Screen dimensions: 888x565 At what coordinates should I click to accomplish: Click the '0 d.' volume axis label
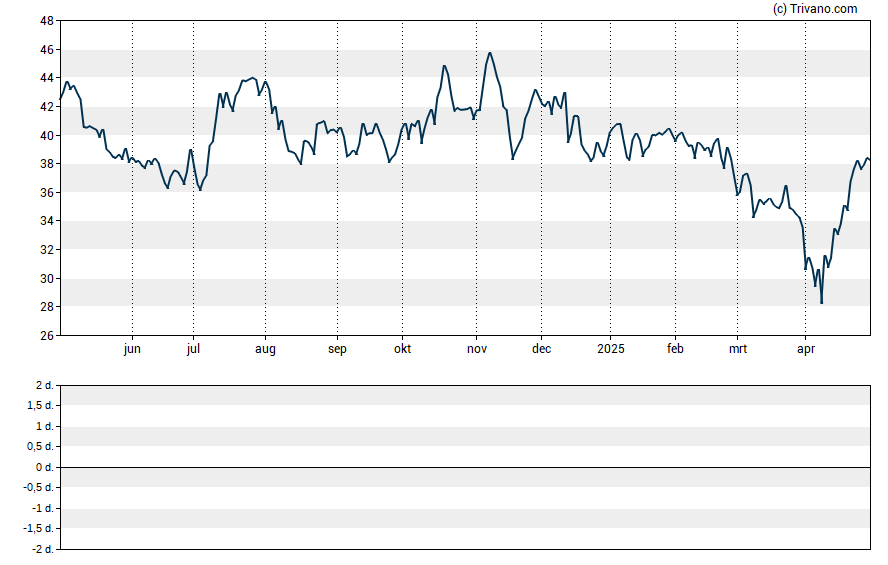45,467
